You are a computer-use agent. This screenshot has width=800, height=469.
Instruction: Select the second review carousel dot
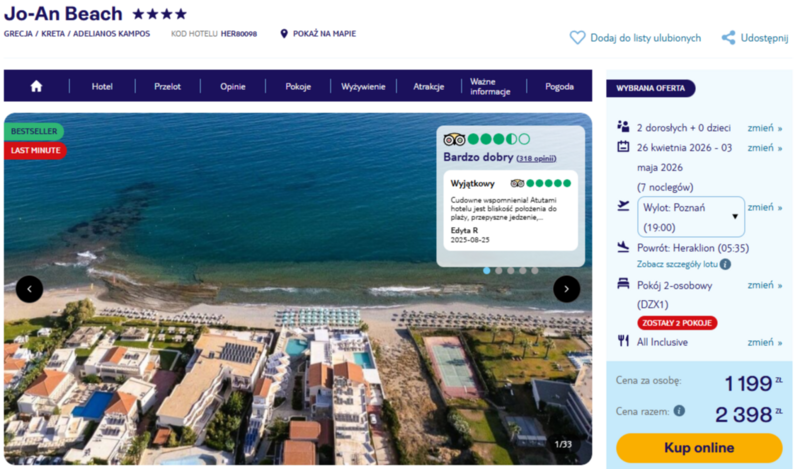[x=498, y=270]
